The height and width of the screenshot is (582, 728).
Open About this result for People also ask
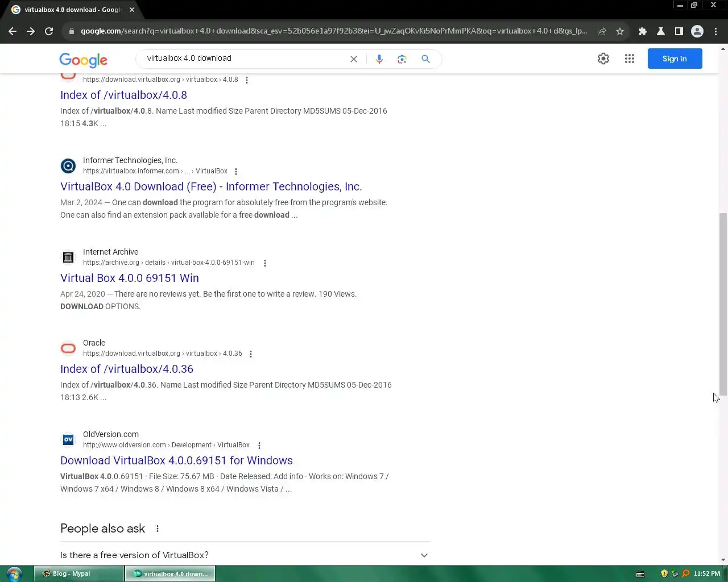point(158,529)
